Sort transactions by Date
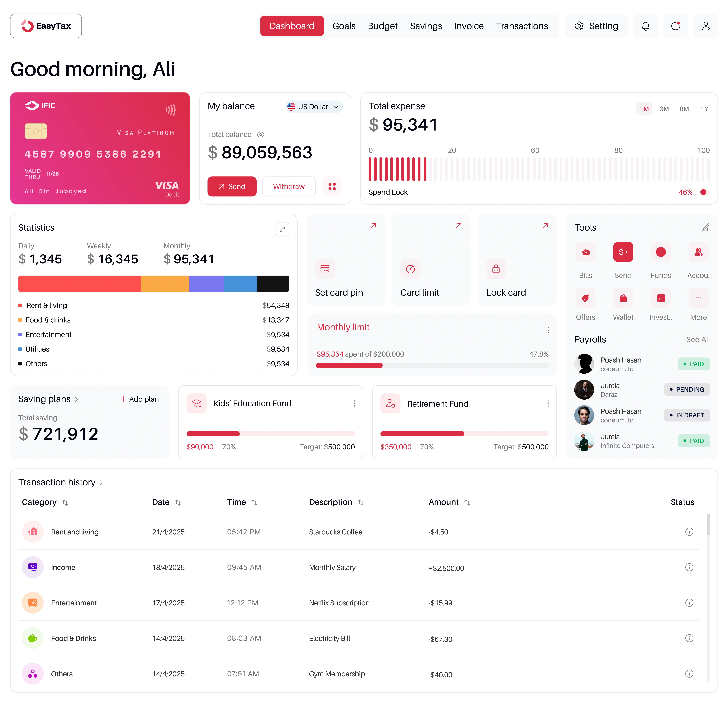Screen dimensions: 728x705 click(178, 503)
